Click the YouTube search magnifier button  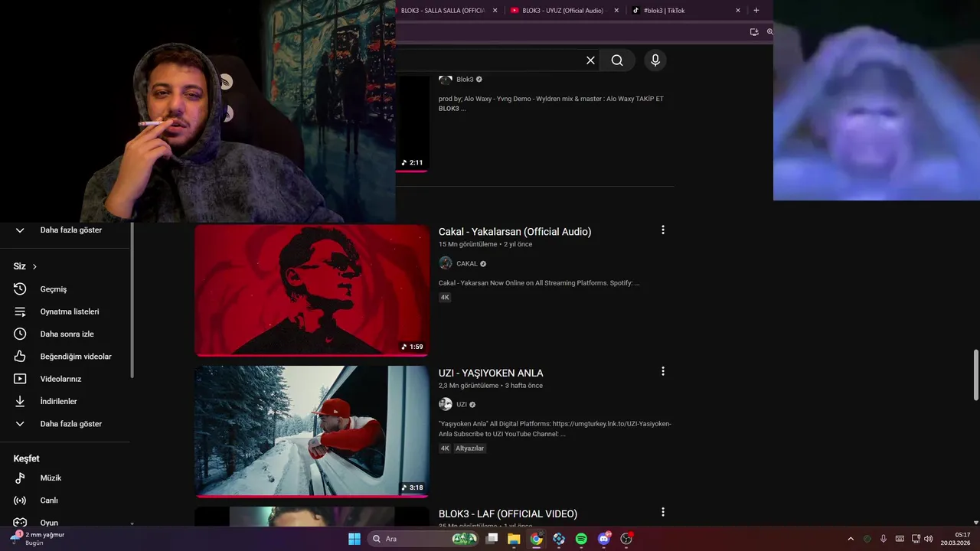(617, 60)
